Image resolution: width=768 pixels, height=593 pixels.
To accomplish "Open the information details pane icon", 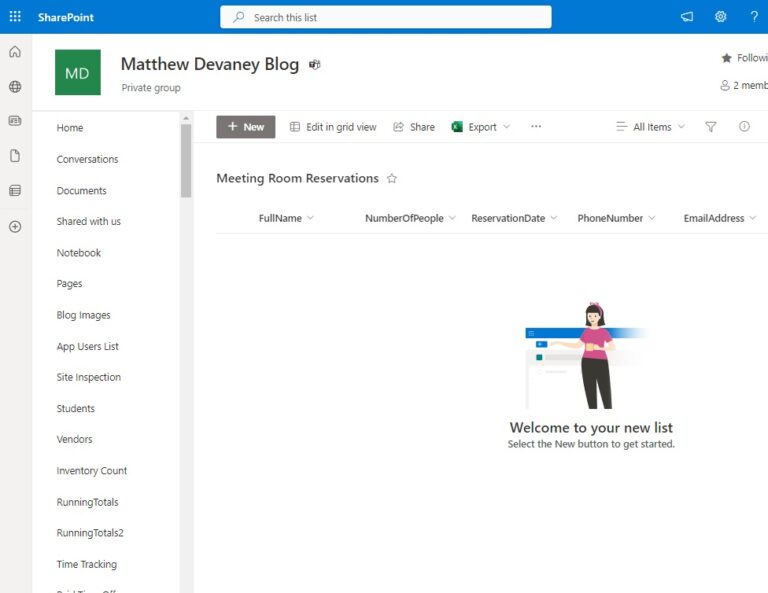I will tap(744, 127).
